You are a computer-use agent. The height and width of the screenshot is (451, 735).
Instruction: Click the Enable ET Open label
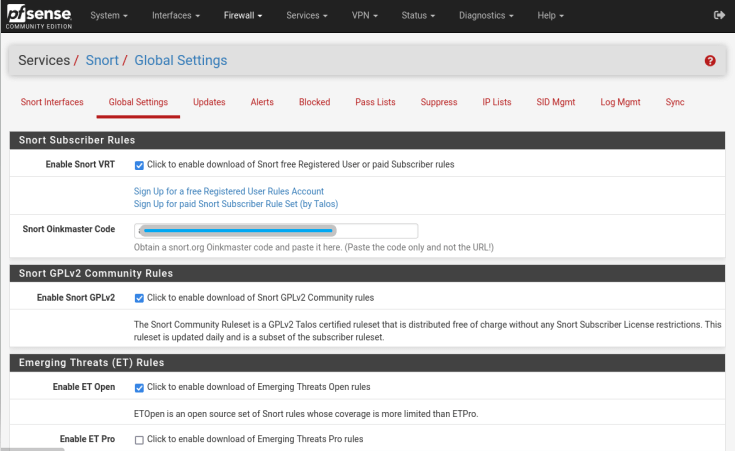pyautogui.click(x=84, y=387)
